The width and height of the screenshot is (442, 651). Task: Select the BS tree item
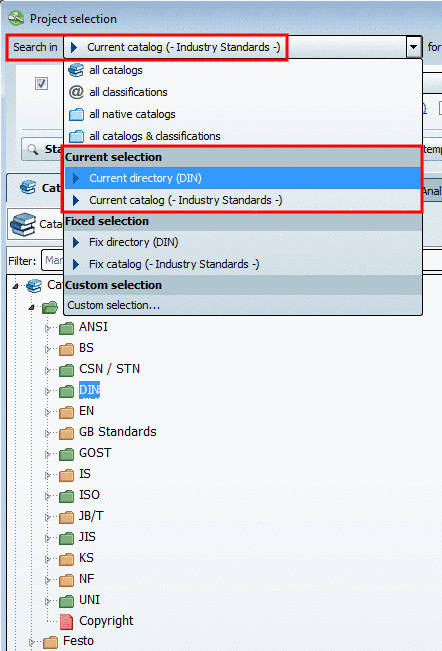86,348
